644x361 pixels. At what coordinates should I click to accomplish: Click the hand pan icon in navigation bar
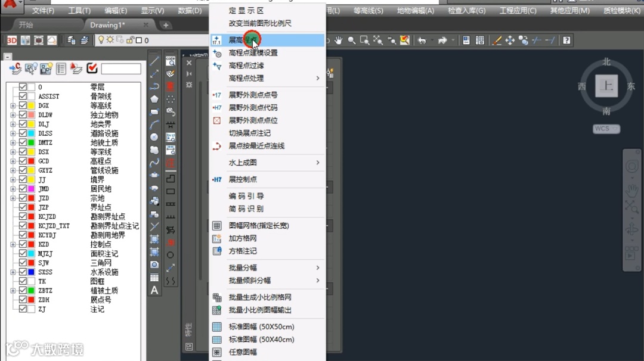[x=631, y=189]
